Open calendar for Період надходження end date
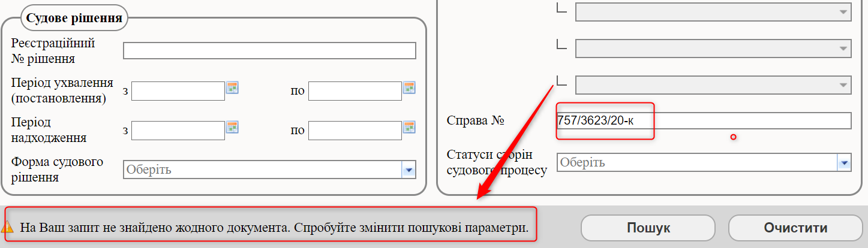The image size is (868, 248). point(409,127)
